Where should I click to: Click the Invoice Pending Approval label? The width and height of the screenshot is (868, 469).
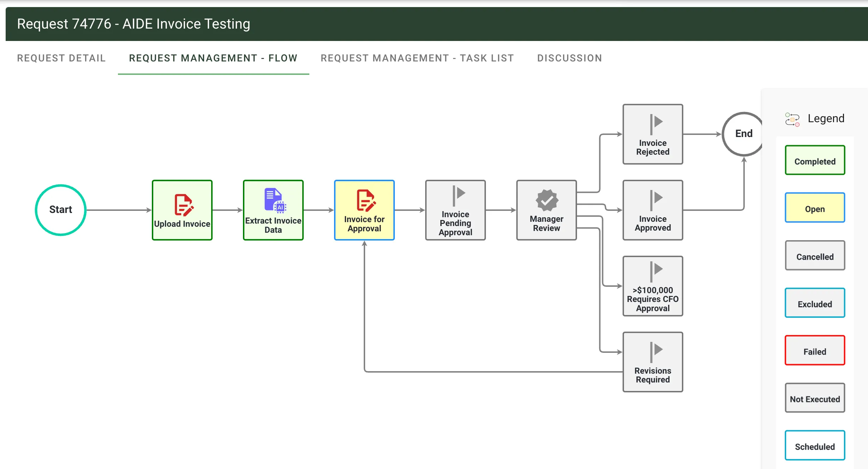pos(456,223)
